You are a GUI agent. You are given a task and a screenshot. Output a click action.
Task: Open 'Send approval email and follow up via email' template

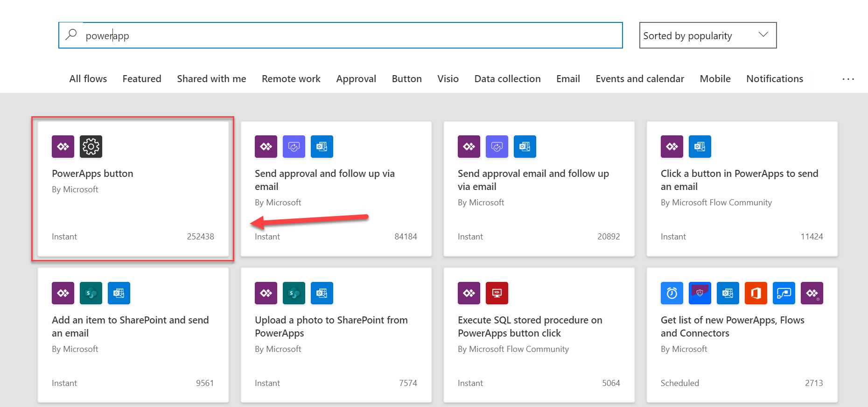click(x=533, y=180)
